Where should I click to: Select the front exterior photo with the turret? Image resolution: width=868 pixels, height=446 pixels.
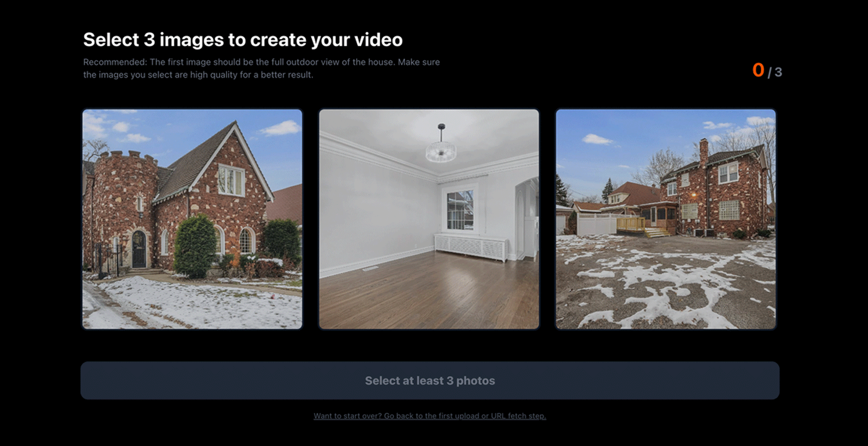tap(192, 219)
